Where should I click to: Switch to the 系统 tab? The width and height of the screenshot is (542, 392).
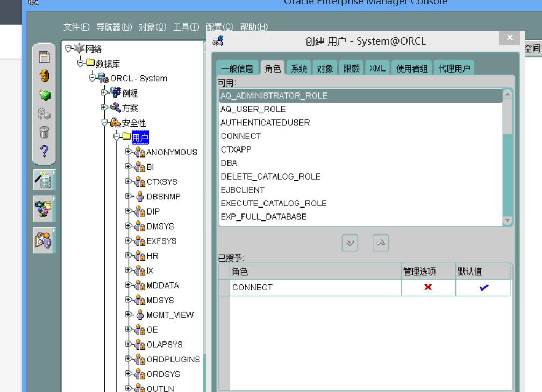(299, 68)
